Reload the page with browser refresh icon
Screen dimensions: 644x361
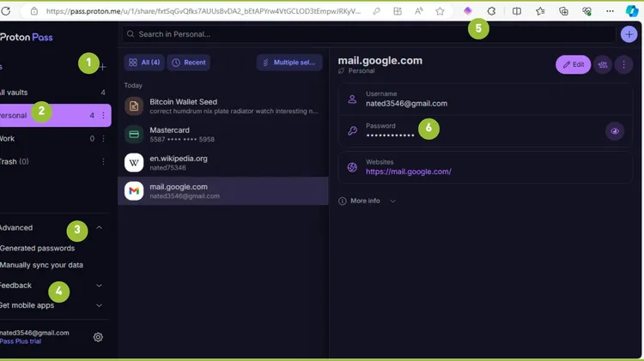(6, 11)
